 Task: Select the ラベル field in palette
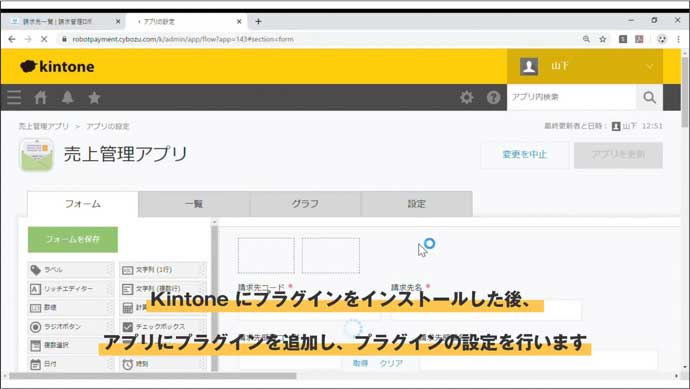click(70, 270)
